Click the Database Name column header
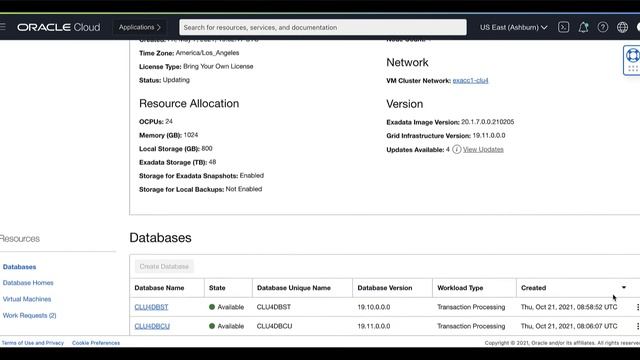This screenshot has height=360, width=640. [x=159, y=288]
